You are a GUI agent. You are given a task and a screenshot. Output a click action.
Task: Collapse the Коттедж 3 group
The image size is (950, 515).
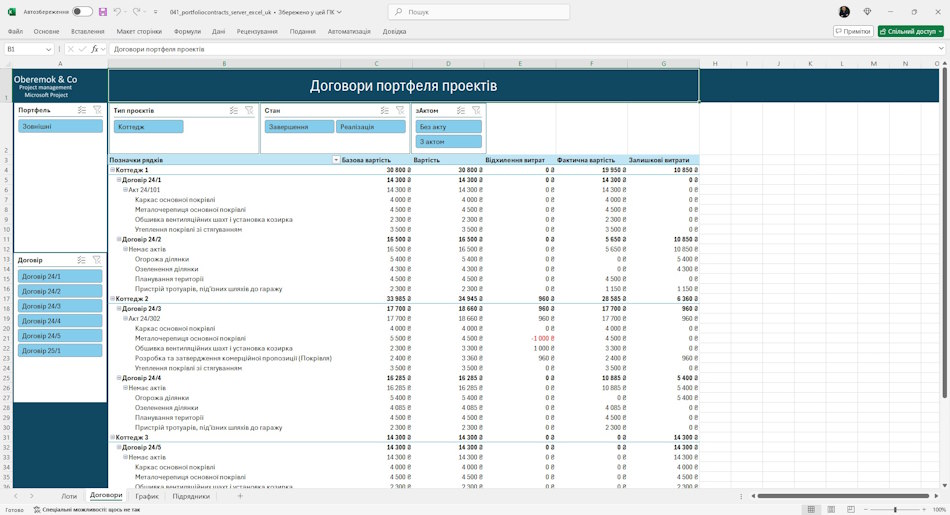[112, 437]
